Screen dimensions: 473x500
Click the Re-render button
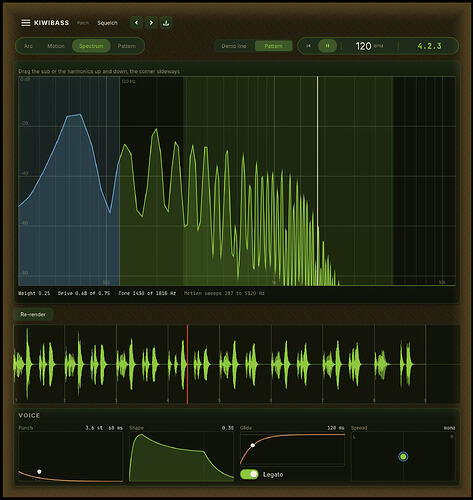click(33, 314)
